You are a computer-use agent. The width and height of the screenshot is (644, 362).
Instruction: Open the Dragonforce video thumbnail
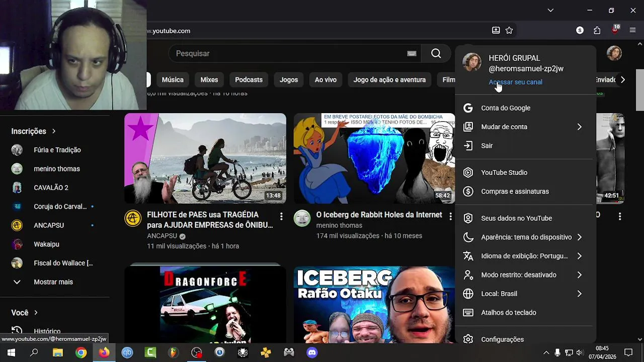coord(205,305)
